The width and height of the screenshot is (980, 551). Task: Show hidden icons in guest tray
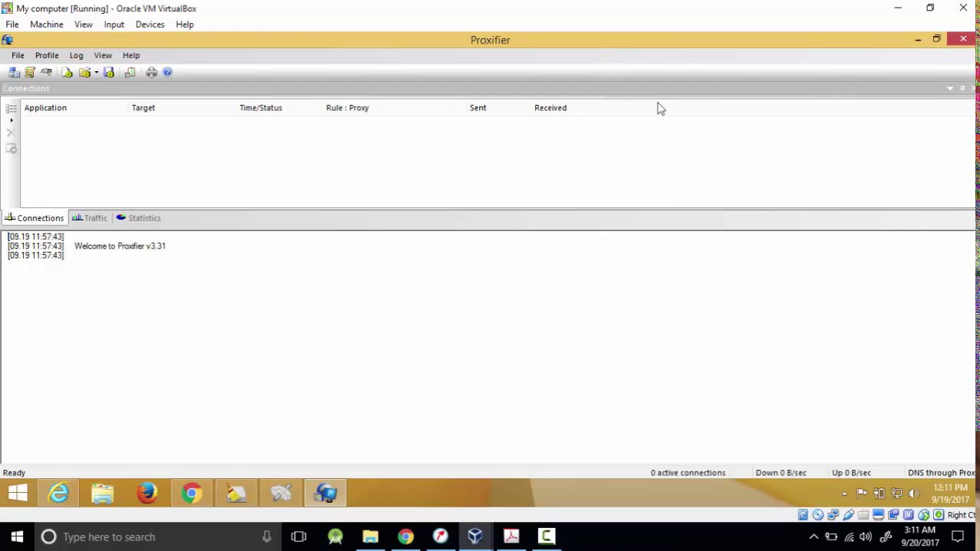(844, 494)
